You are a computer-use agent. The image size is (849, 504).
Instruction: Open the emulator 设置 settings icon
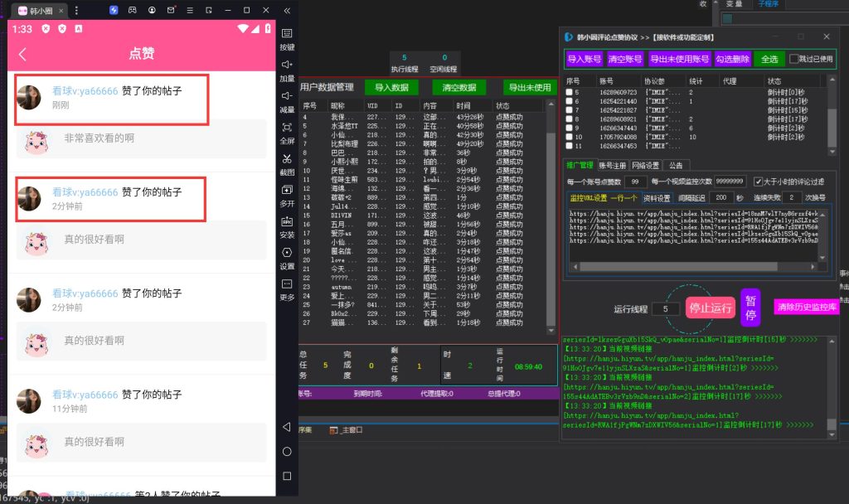[x=287, y=252]
